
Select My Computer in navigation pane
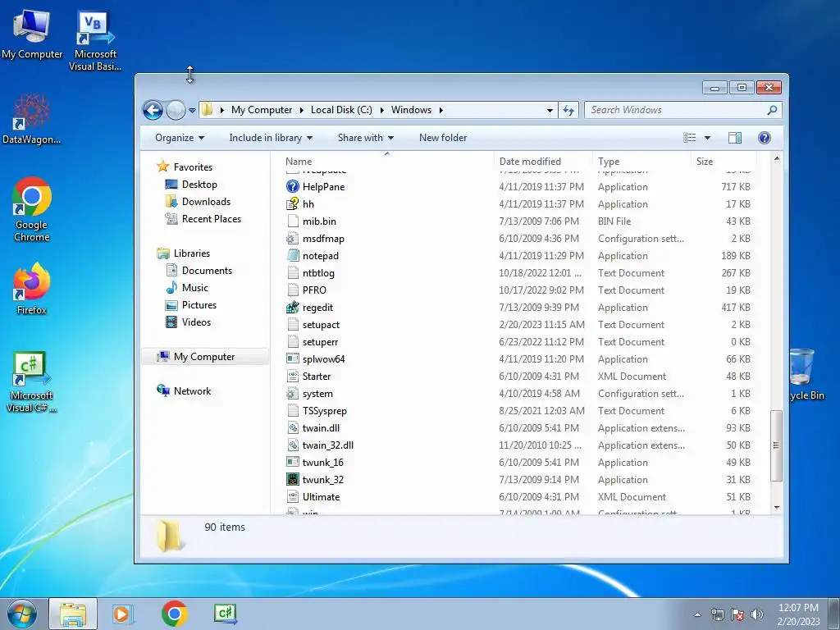coord(204,357)
